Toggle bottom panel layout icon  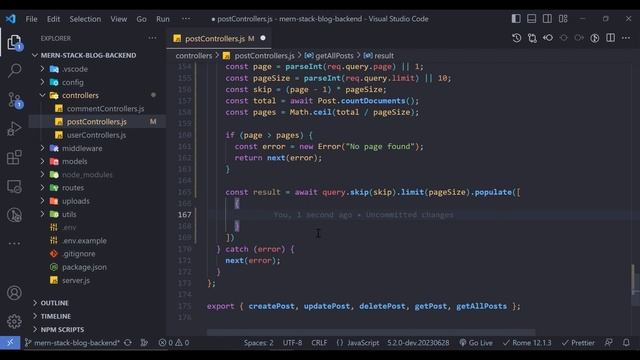(x=531, y=19)
